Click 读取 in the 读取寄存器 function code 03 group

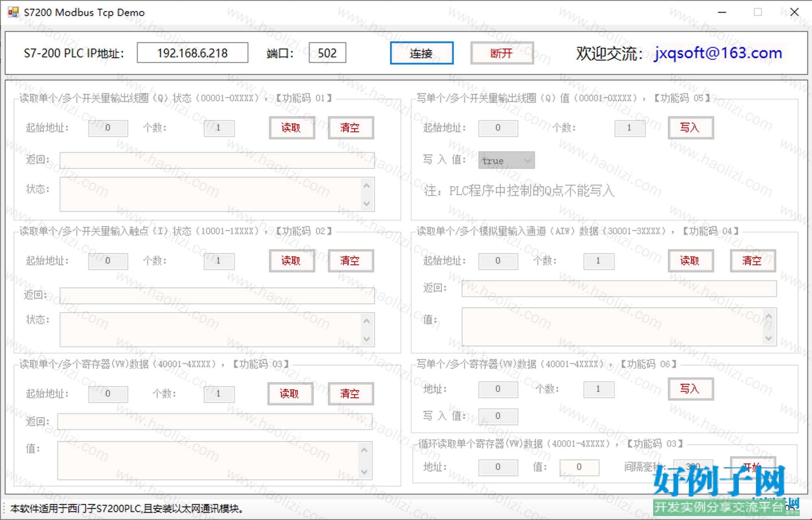pos(290,394)
